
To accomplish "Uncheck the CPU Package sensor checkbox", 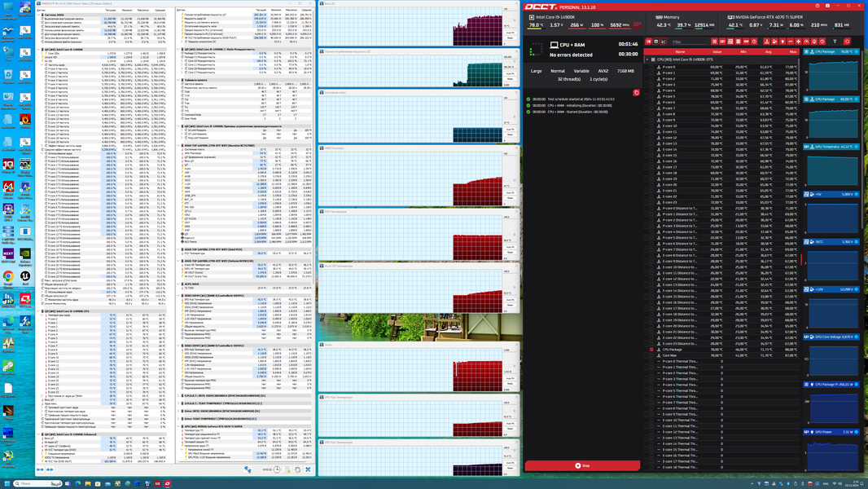I will point(651,350).
